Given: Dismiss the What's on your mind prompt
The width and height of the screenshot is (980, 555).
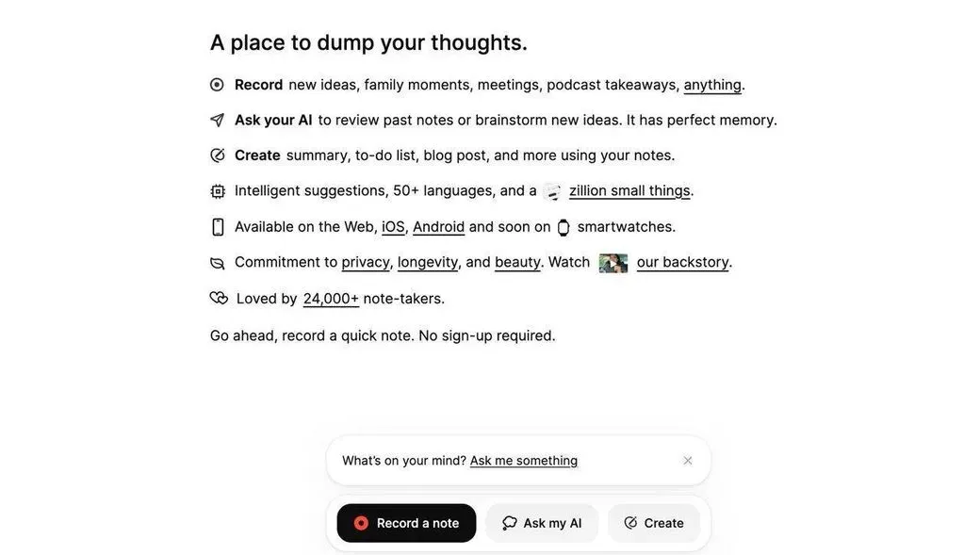Looking at the screenshot, I should pyautogui.click(x=688, y=461).
